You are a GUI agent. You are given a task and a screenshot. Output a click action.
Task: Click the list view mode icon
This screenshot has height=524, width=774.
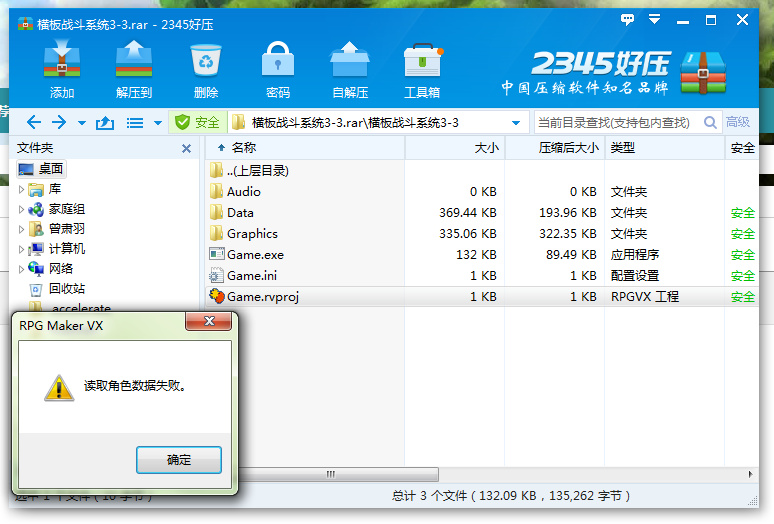135,122
